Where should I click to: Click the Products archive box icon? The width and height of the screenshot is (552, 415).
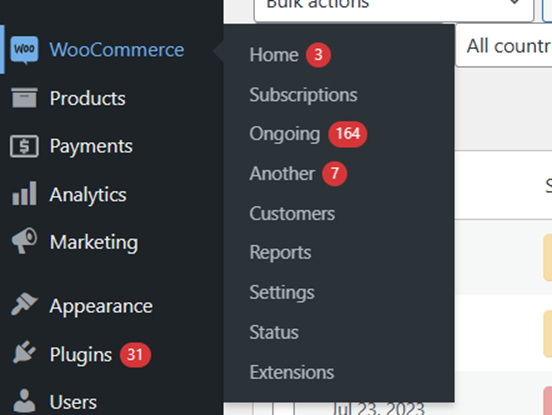[24, 98]
